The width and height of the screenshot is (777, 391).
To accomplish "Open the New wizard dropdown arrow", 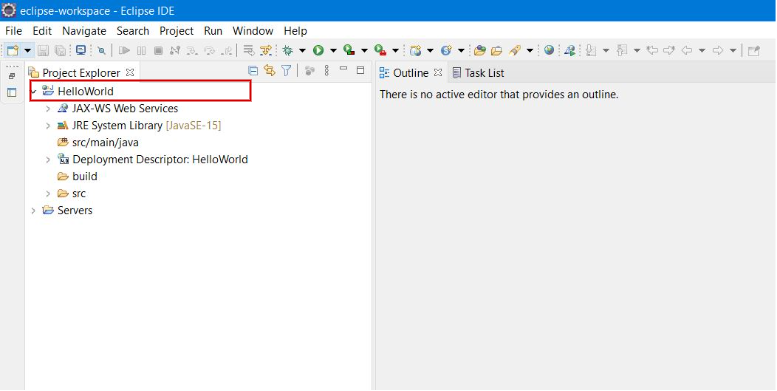I will point(27,51).
